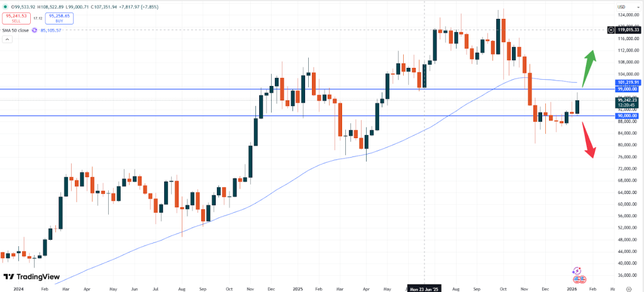
Task: Click the plus icon beside 119,015.33
Action: pyautogui.click(x=611, y=30)
